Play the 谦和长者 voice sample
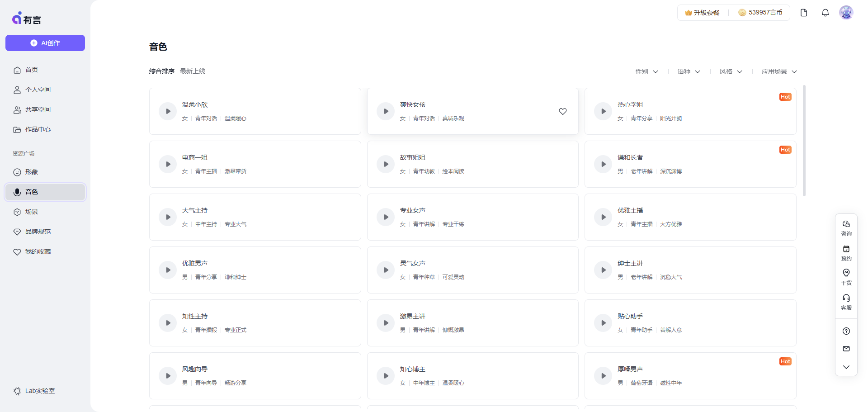Image resolution: width=868 pixels, height=412 pixels. point(603,164)
